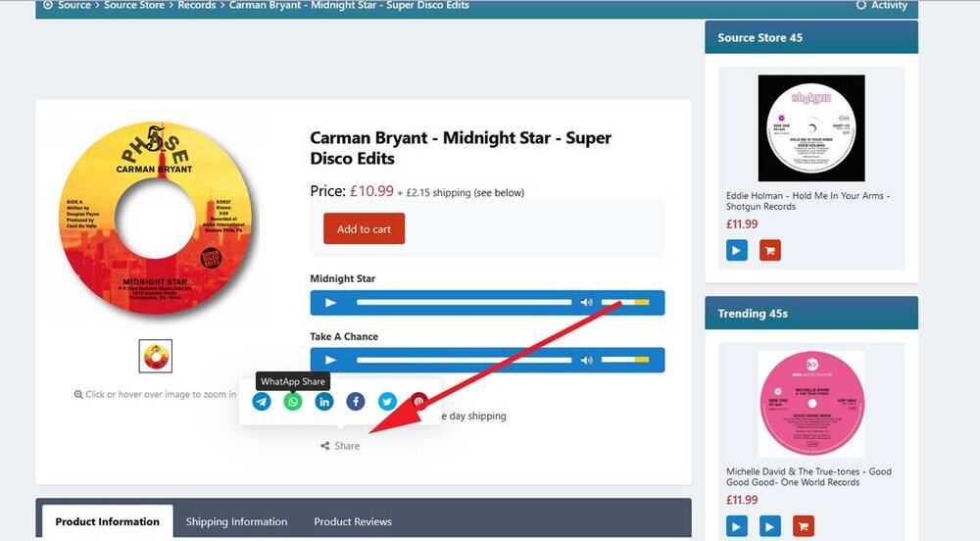Seek in Midnight Star progress bar
This screenshot has height=541, width=980.
point(464,303)
